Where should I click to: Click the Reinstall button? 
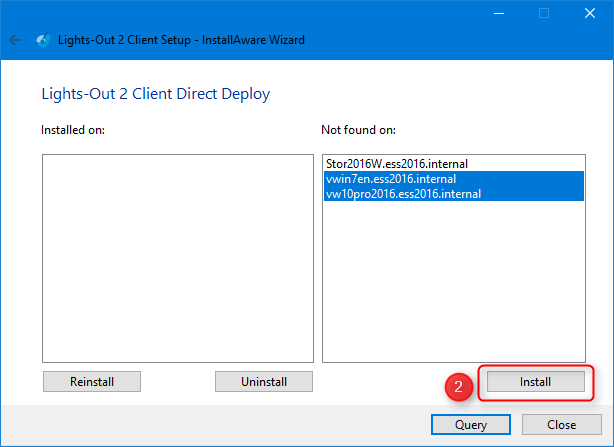pos(92,382)
